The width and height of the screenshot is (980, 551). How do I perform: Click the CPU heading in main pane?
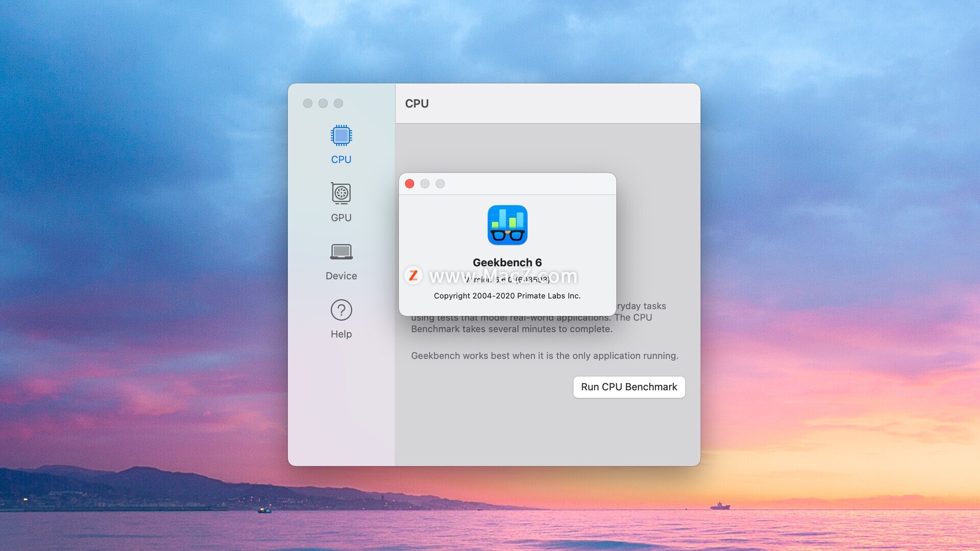coord(416,104)
